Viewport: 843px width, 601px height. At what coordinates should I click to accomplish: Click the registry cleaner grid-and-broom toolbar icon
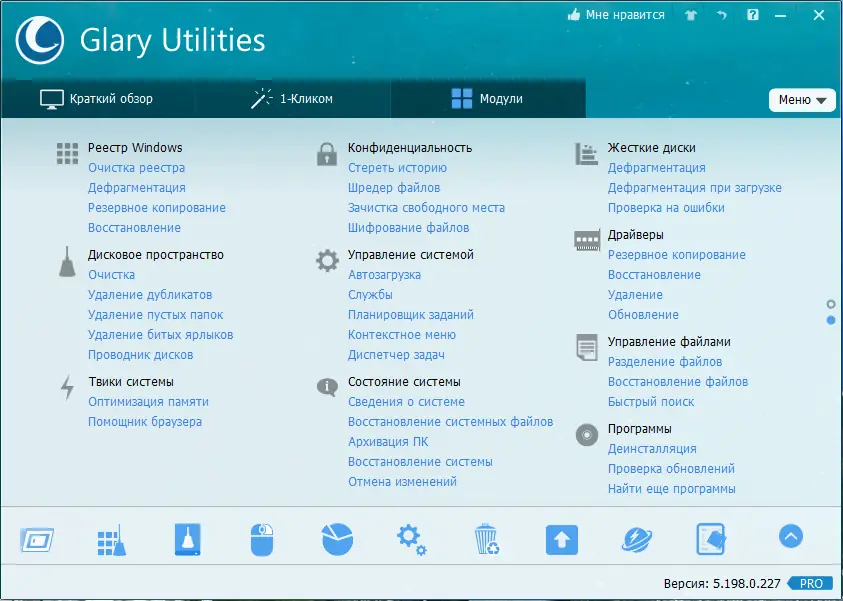point(112,540)
